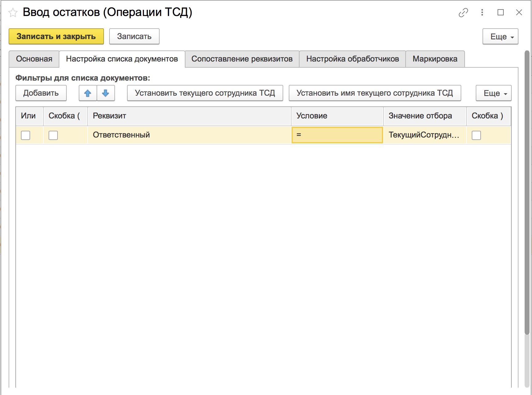Viewport: 532px width, 395px height.
Task: Move filter row up with blue arrow
Action: (x=88, y=93)
